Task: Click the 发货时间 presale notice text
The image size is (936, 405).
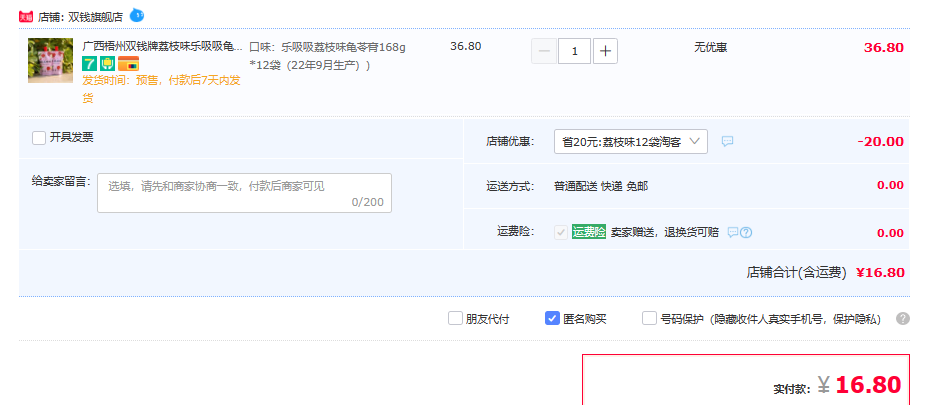Action: click(x=161, y=89)
